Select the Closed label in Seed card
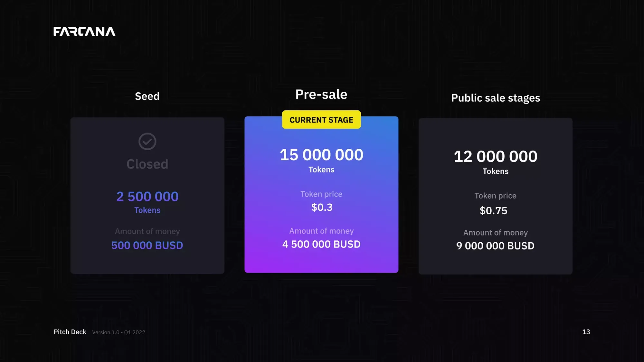 pos(147,164)
